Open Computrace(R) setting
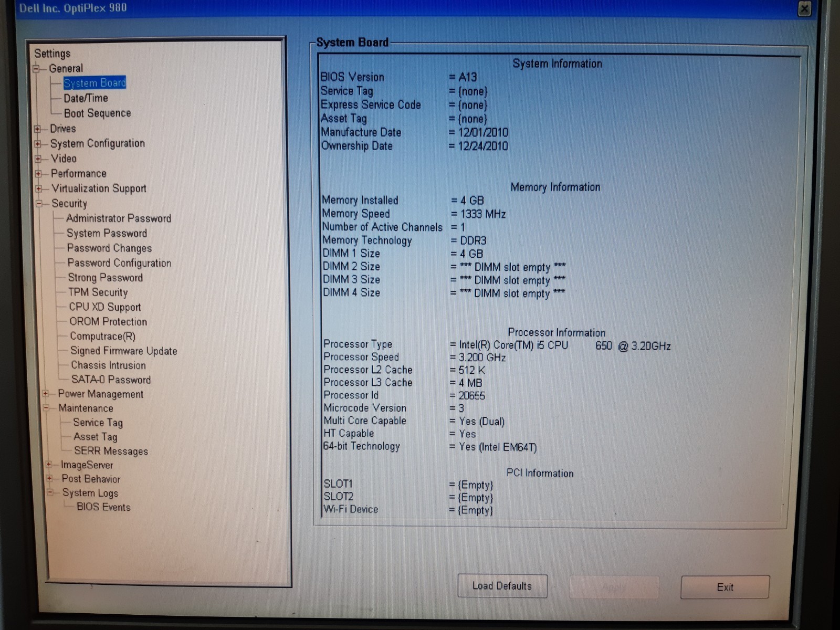The width and height of the screenshot is (840, 630). 103,337
